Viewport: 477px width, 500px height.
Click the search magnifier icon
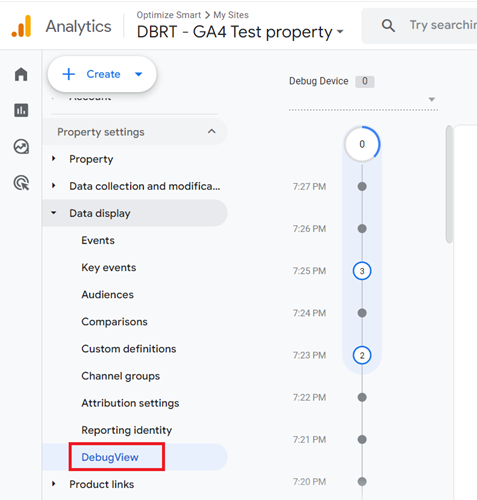click(x=388, y=25)
